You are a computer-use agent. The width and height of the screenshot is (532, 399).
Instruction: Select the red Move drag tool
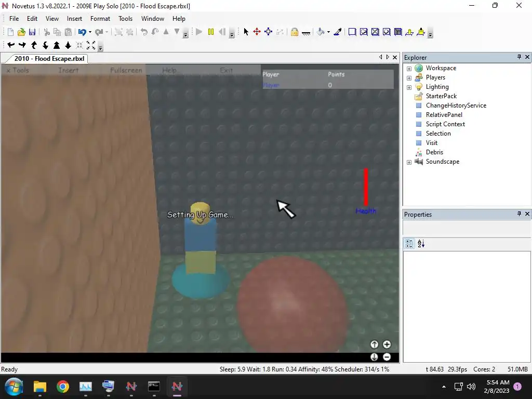[x=257, y=32]
